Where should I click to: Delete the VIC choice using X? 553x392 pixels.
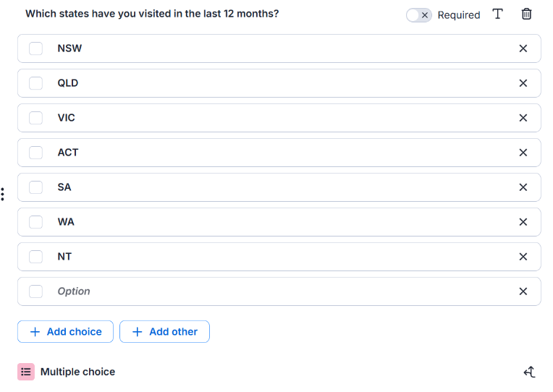[x=523, y=118]
